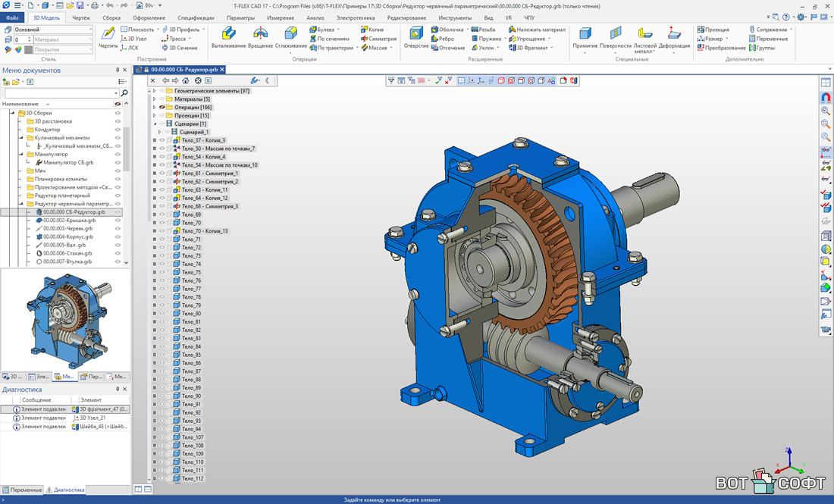Toggle visibility of 00.00.002-Крышка.grb
834x504 pixels.
pyautogui.click(x=118, y=220)
